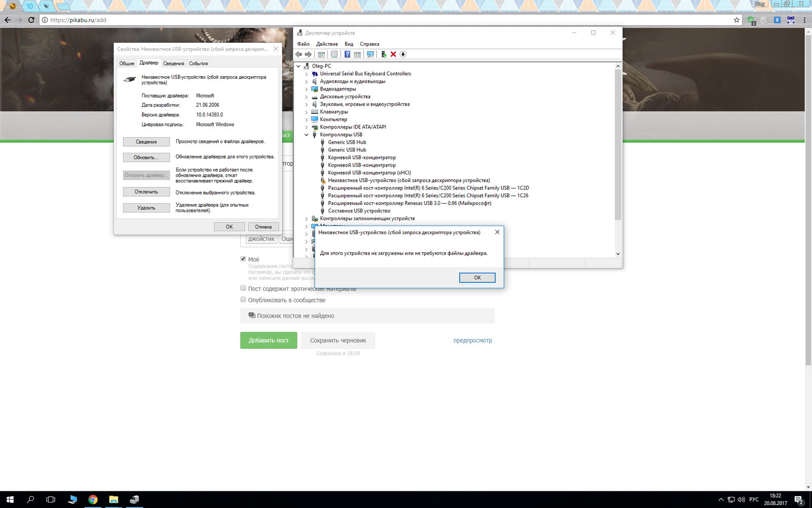This screenshot has width=812, height=508.
Task: Open Chrome three-dot menu
Action: (x=805, y=20)
